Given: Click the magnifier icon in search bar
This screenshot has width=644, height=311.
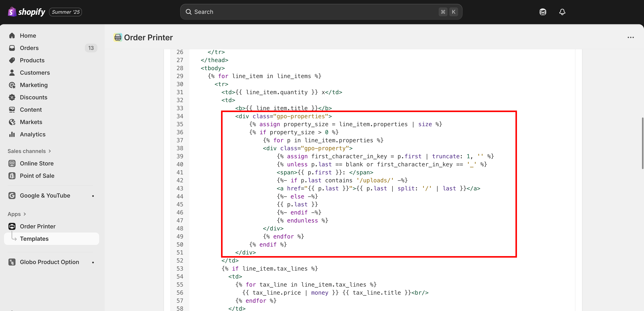Looking at the screenshot, I should click(x=189, y=12).
